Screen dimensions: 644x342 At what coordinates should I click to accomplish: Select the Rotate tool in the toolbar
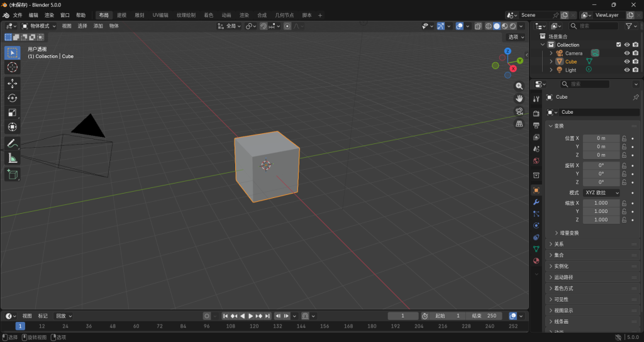click(12, 97)
